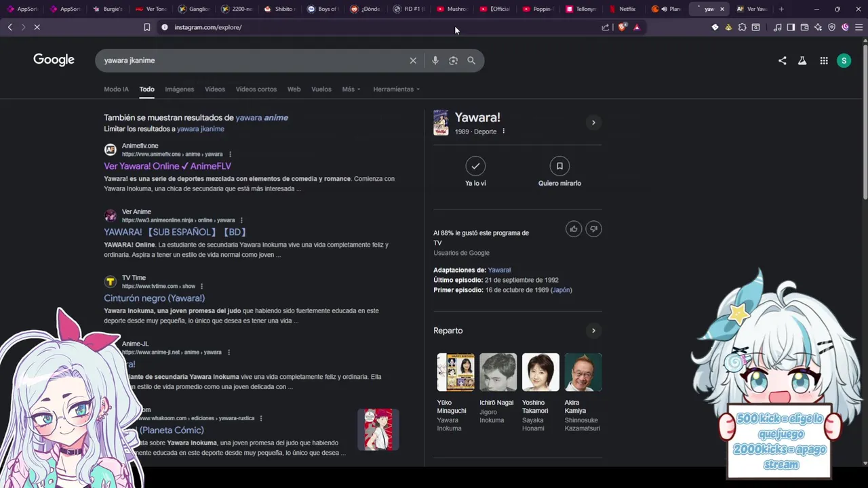Go back with the browser back arrow

10,27
